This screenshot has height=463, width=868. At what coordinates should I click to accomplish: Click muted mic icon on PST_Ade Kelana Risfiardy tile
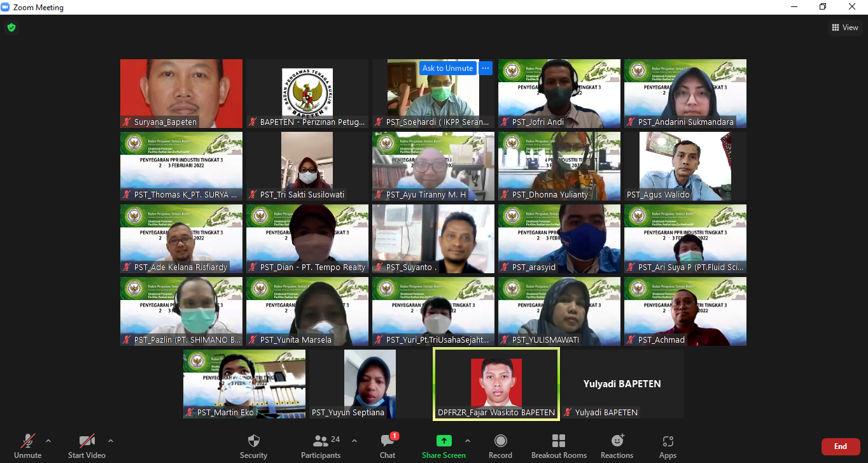pyautogui.click(x=127, y=267)
